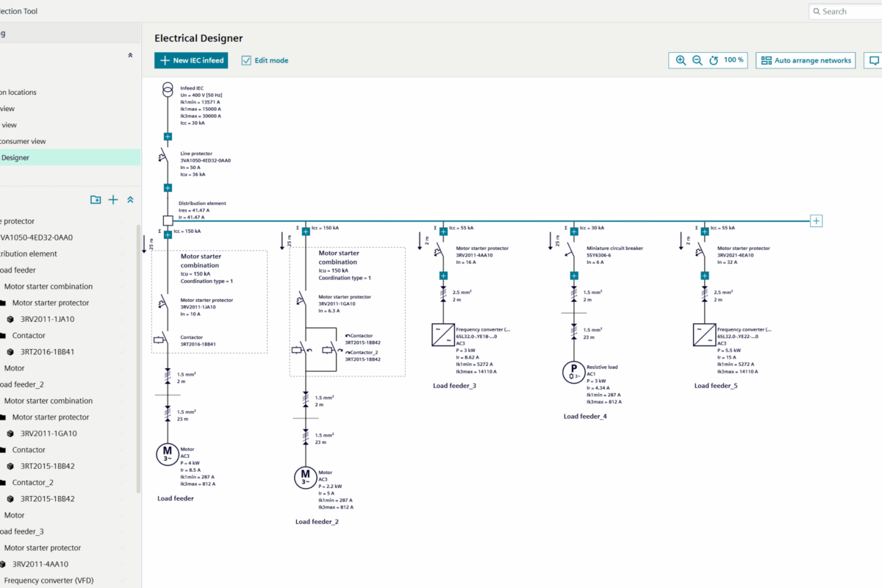
Task: Click the Auto arrange networks button
Action: click(806, 60)
